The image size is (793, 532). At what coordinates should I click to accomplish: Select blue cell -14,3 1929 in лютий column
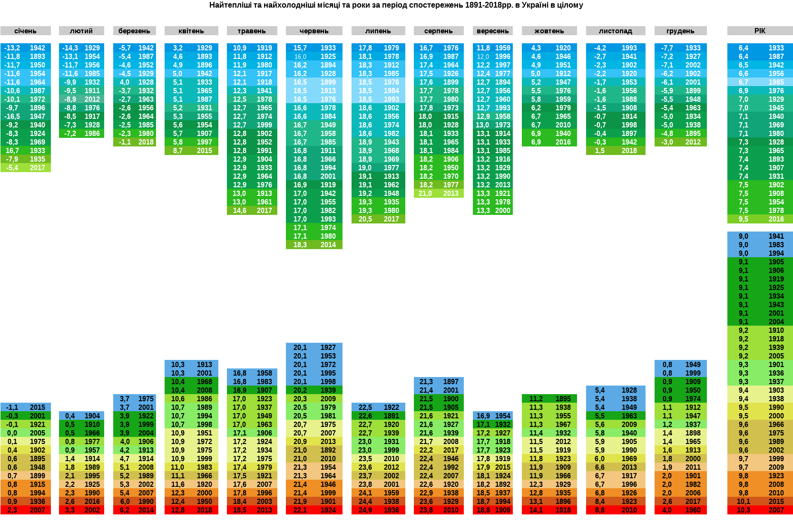click(81, 48)
